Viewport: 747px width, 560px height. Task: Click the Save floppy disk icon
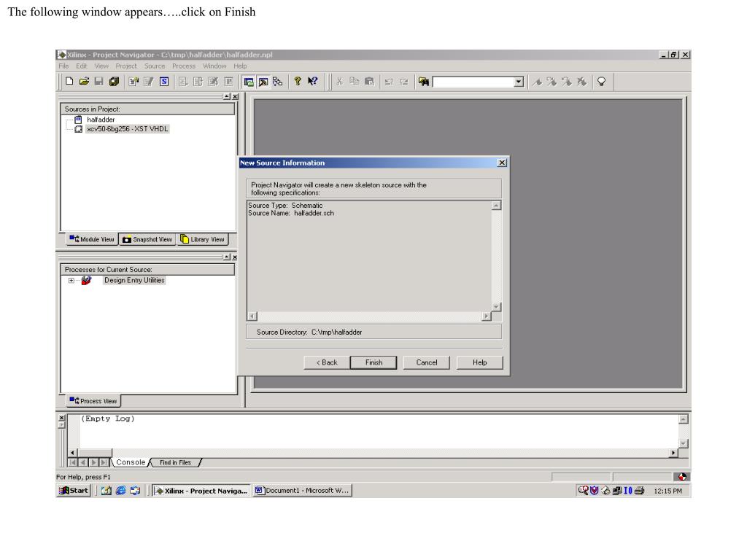[x=99, y=82]
